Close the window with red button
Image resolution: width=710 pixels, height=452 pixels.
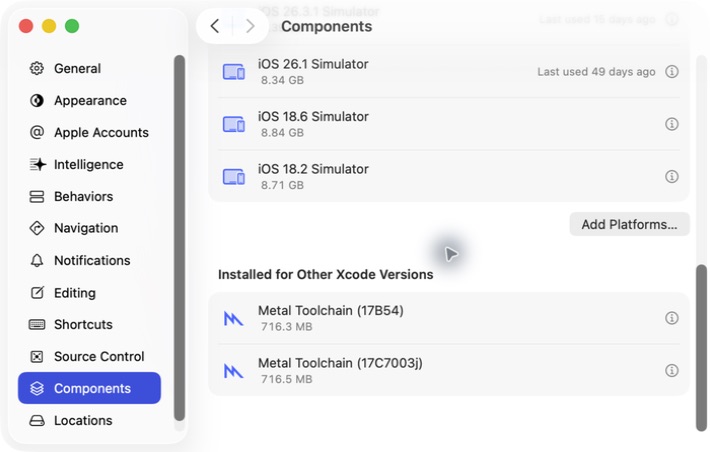coord(26,26)
